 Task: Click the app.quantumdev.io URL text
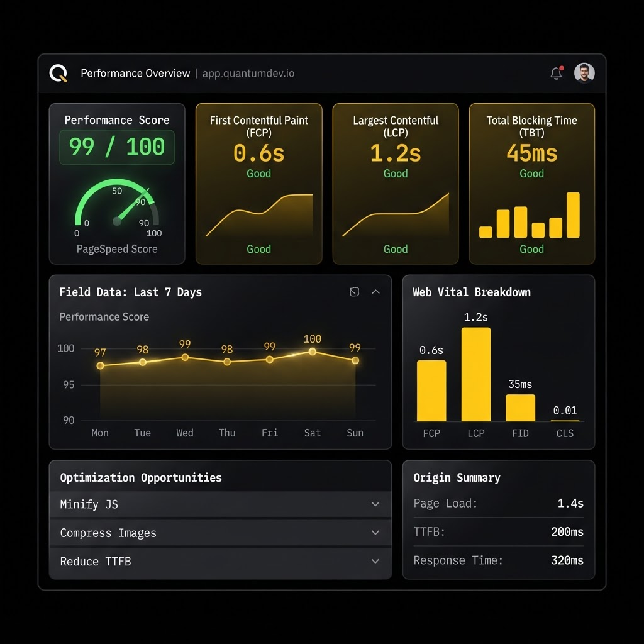[248, 74]
